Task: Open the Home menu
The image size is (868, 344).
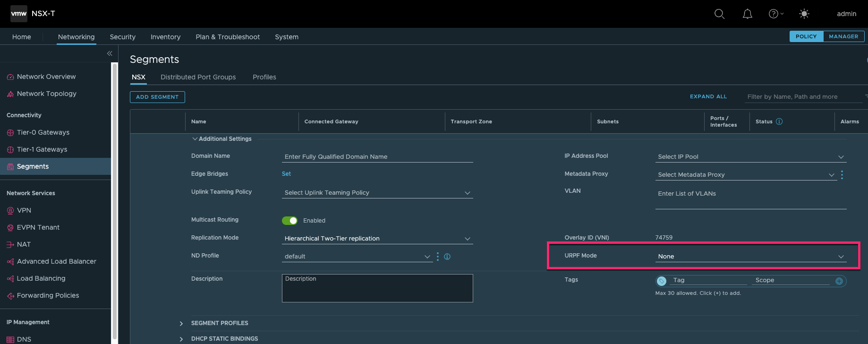Action: click(22, 37)
